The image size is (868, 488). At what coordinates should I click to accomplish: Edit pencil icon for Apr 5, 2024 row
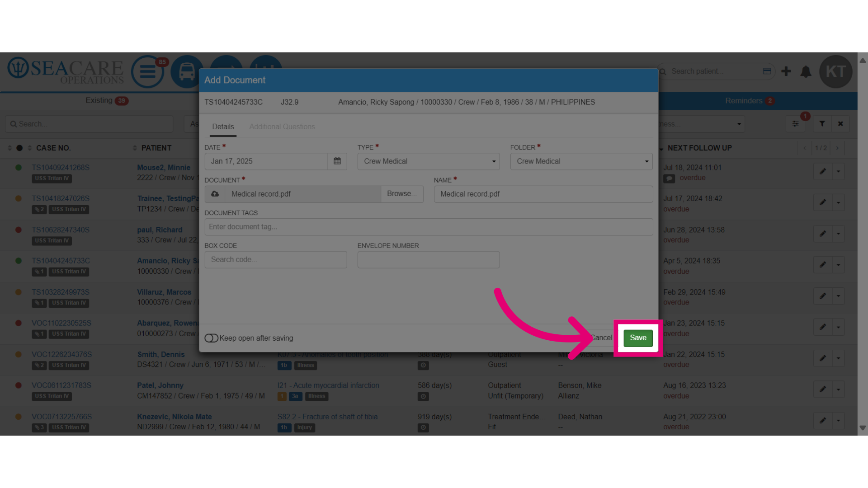pos(823,265)
